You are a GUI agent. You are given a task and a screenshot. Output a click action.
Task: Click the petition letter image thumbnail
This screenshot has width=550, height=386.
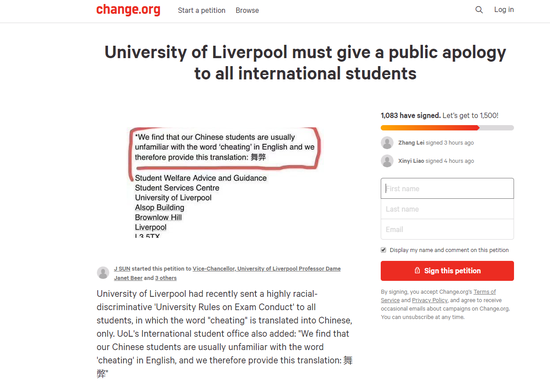click(224, 182)
